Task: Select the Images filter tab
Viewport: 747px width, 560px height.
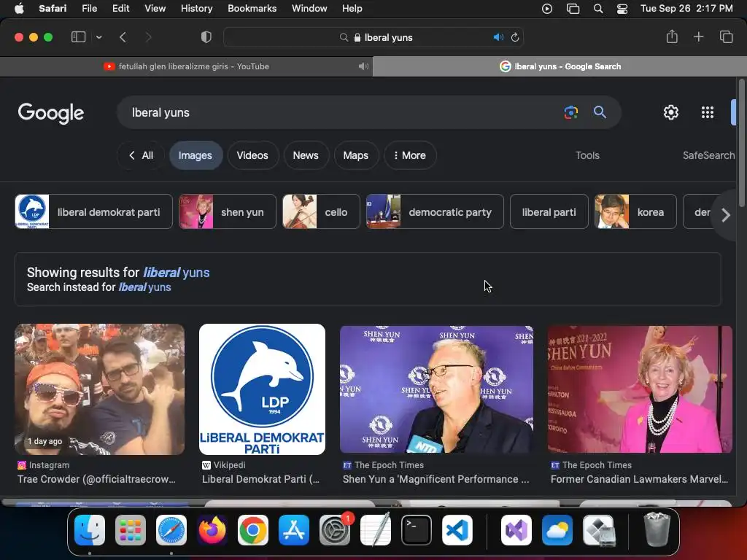Action: 196,155
